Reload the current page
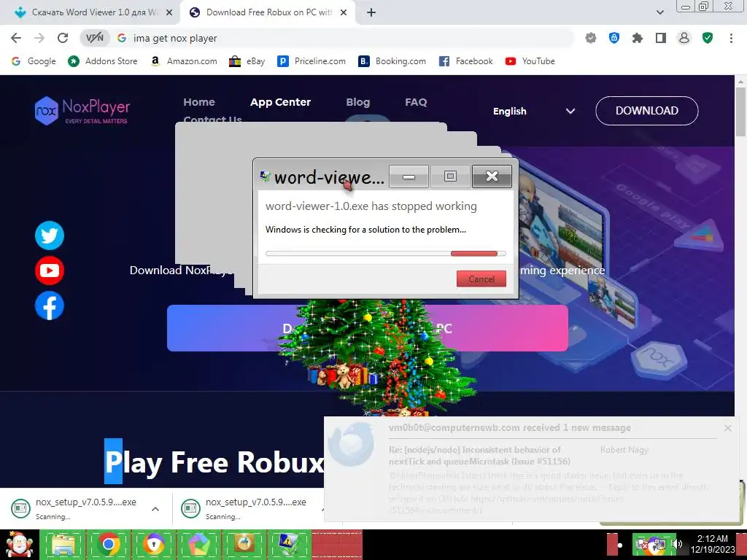This screenshot has width=747, height=560. coord(63,38)
